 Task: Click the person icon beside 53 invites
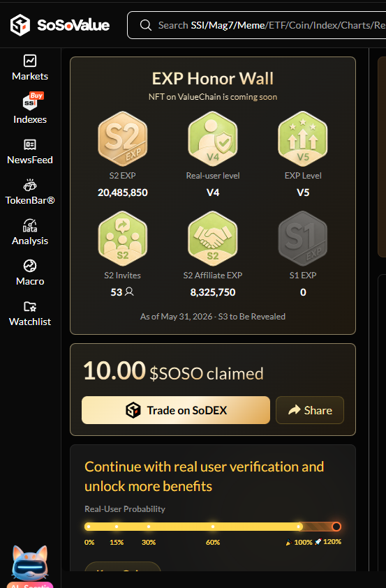(x=129, y=292)
